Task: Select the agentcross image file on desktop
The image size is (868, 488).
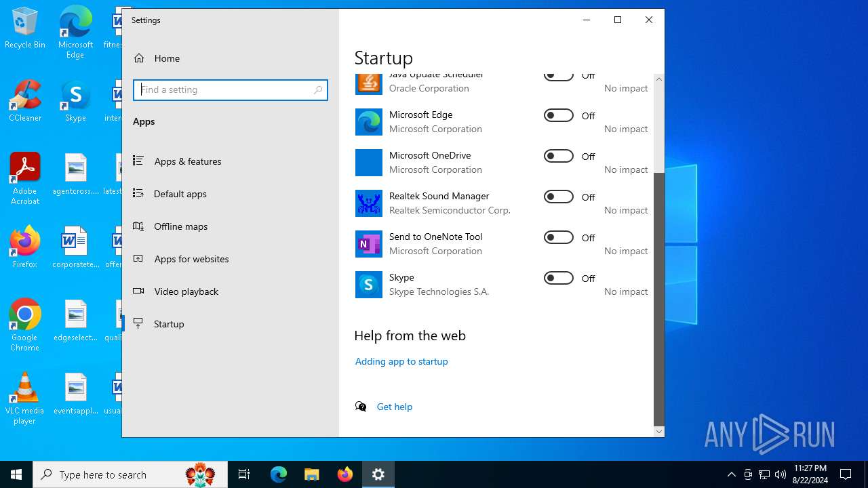Action: click(75, 174)
